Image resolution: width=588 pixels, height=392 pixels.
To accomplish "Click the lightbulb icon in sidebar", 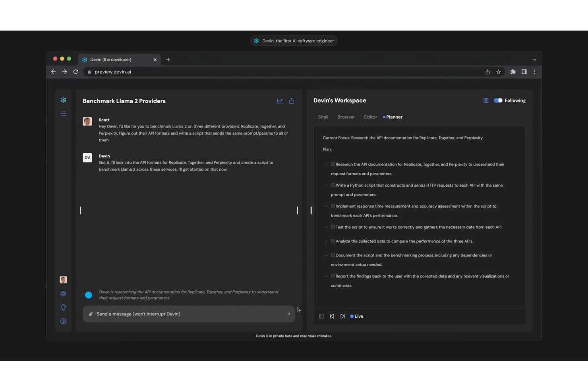I will pyautogui.click(x=63, y=307).
